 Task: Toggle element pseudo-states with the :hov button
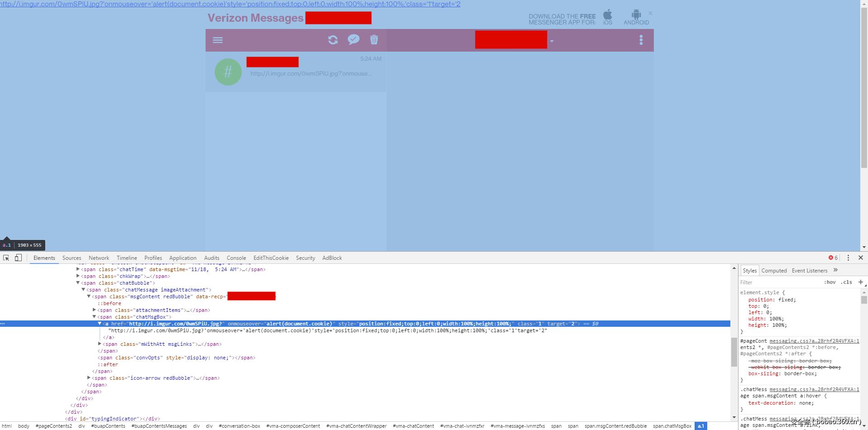coord(830,282)
